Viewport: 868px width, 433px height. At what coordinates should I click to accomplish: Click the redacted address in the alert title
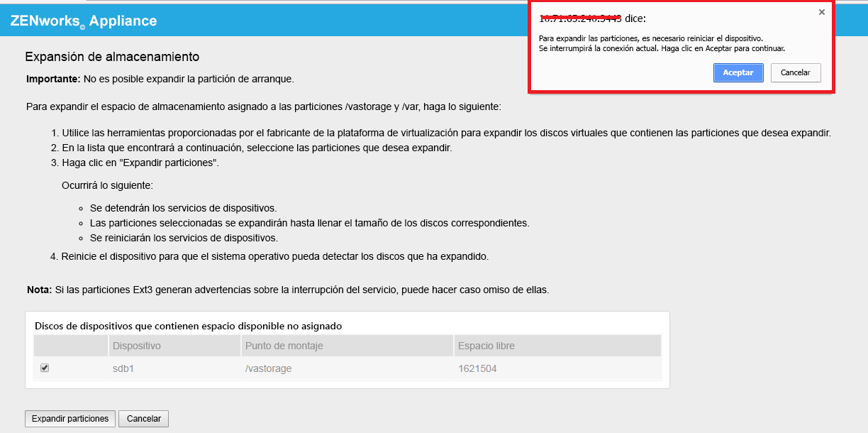click(x=581, y=18)
